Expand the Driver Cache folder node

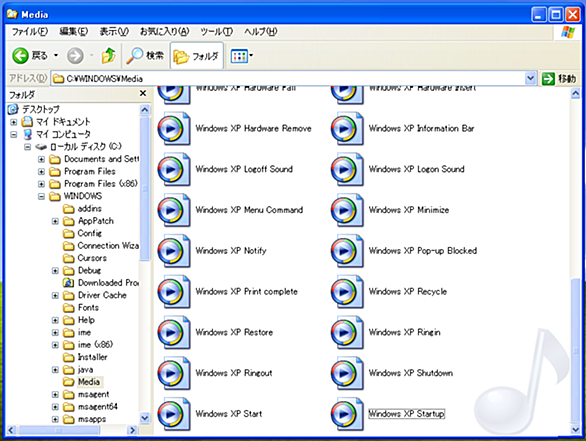tap(55, 296)
